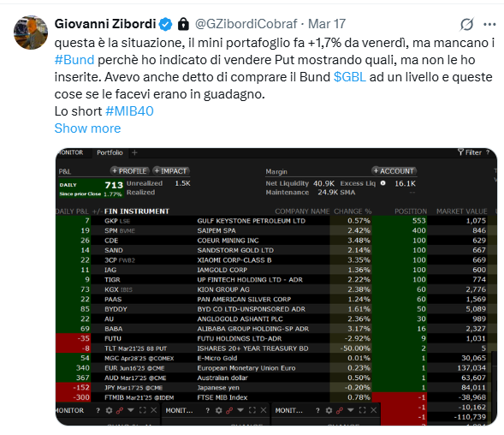Open the Filter funnel in portfolio header

point(470,152)
